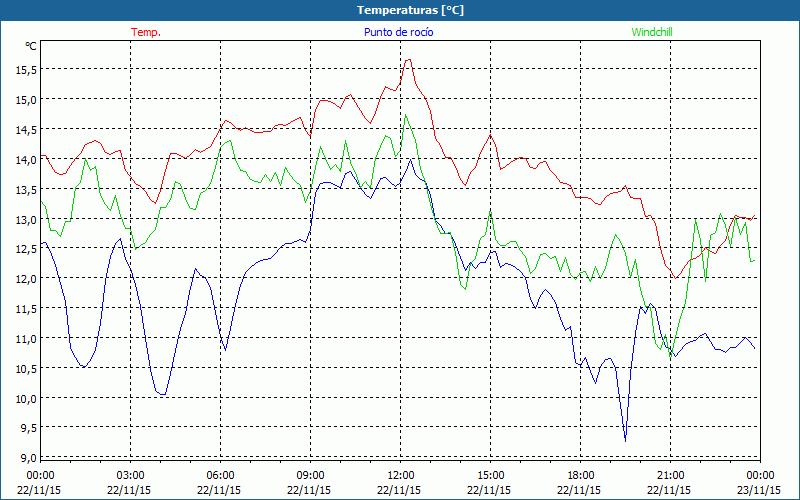The image size is (800, 500).
Task: Click the 15:00 time axis label
Action: click(x=490, y=476)
